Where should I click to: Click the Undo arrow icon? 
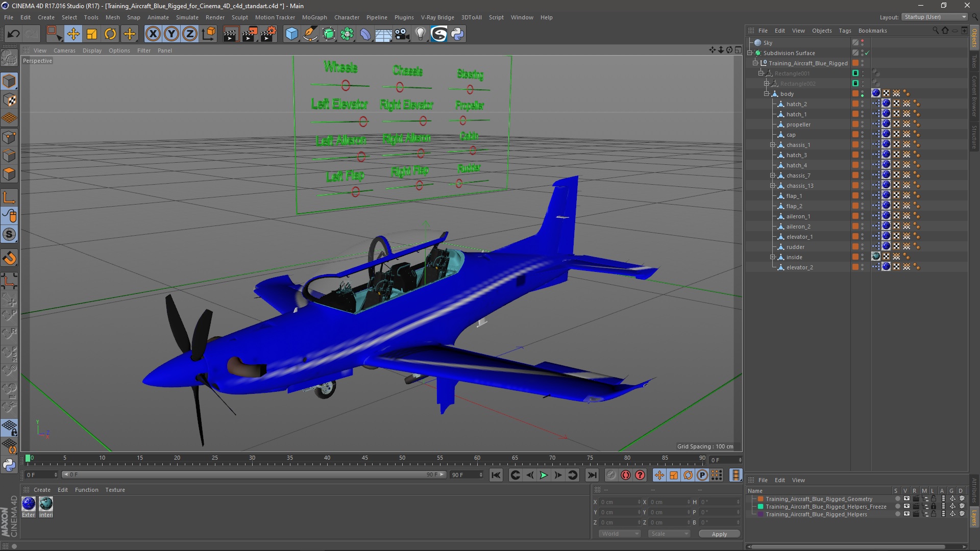click(x=13, y=34)
